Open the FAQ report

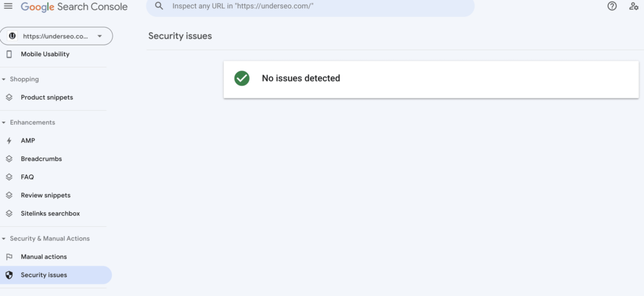click(x=28, y=178)
